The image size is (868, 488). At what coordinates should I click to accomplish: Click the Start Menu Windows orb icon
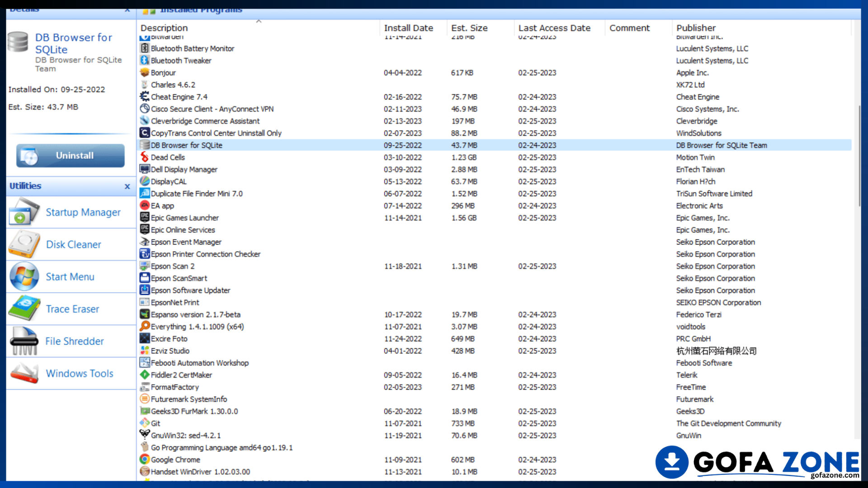tap(24, 277)
